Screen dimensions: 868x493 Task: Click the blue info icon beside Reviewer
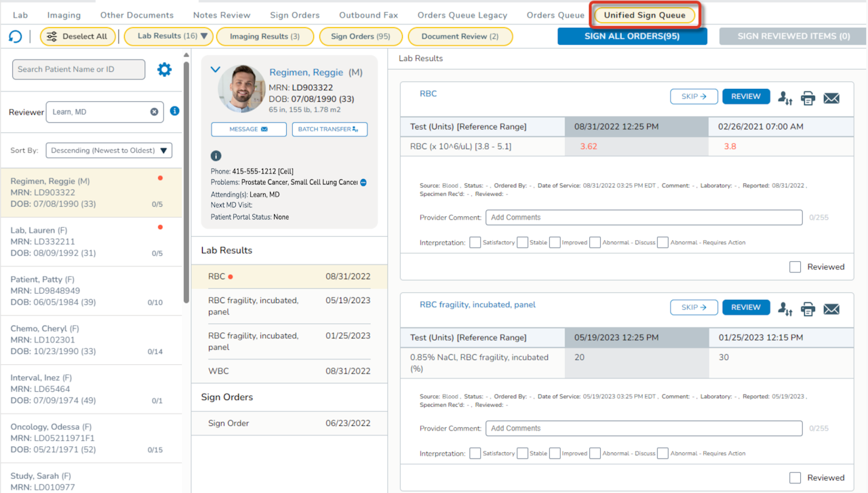coord(174,111)
